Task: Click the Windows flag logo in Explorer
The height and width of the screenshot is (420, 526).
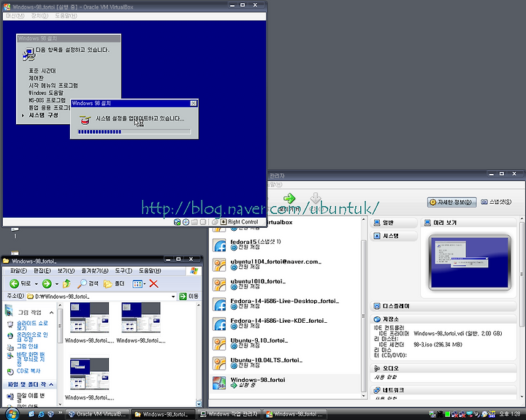Action: point(194,271)
